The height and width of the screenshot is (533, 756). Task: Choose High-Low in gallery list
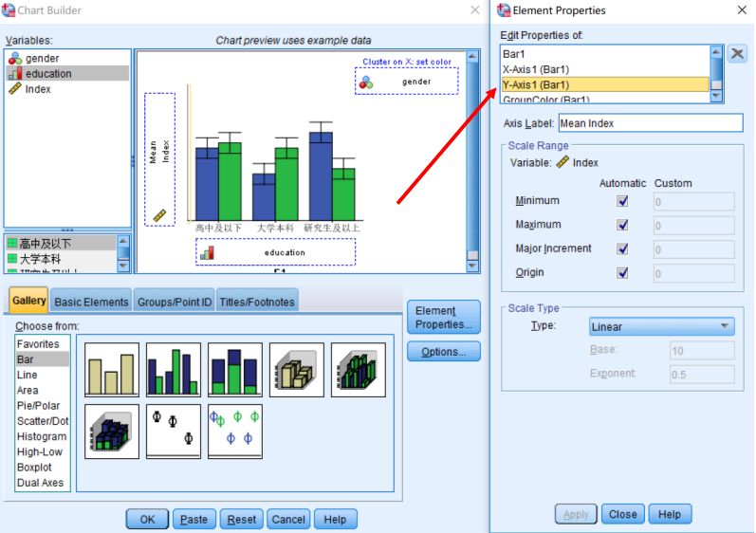(x=43, y=452)
